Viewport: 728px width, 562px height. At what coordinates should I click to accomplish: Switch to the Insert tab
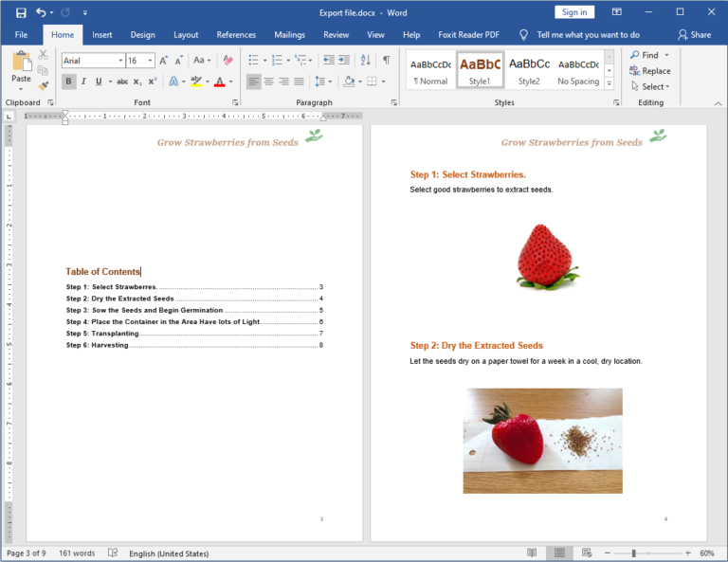101,35
